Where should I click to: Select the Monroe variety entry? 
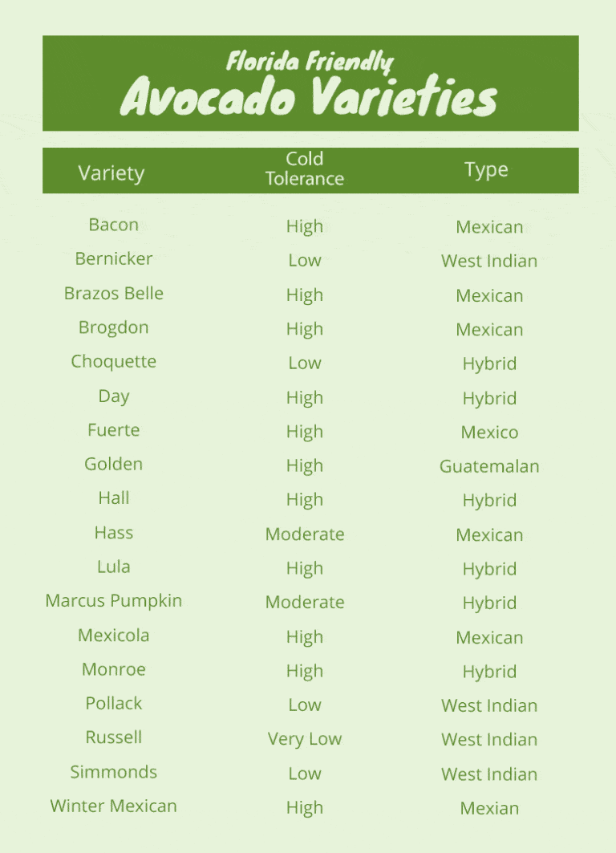[114, 669]
